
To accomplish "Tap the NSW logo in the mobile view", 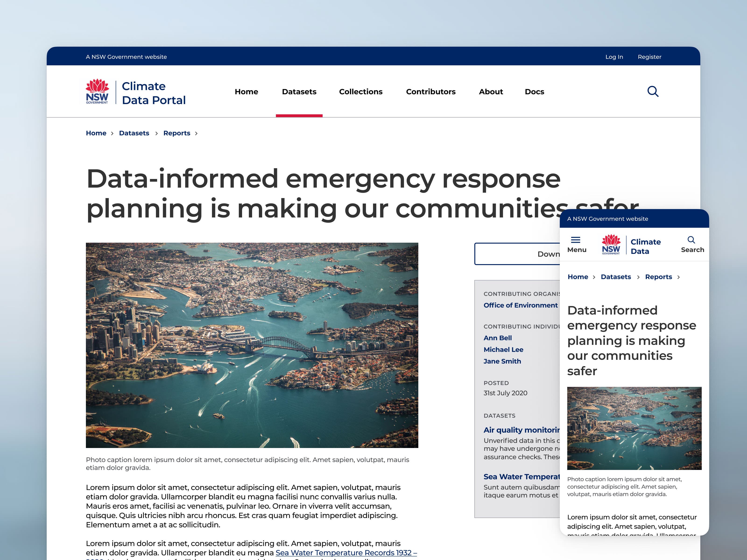I will [x=611, y=244].
